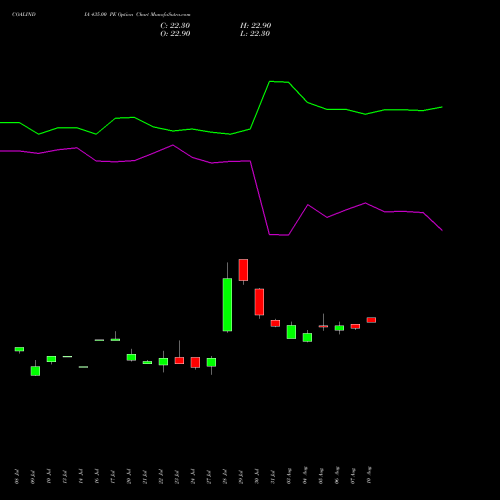The height and width of the screenshot is (500, 500).
Task: Click the low value 'L: 22.30'
Action: [255, 34]
